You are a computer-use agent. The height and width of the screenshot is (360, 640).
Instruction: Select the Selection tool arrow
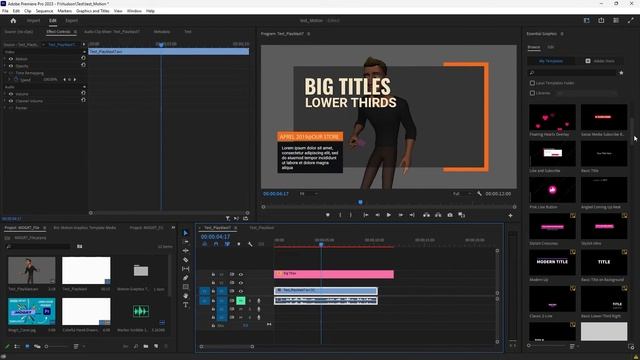(x=186, y=233)
